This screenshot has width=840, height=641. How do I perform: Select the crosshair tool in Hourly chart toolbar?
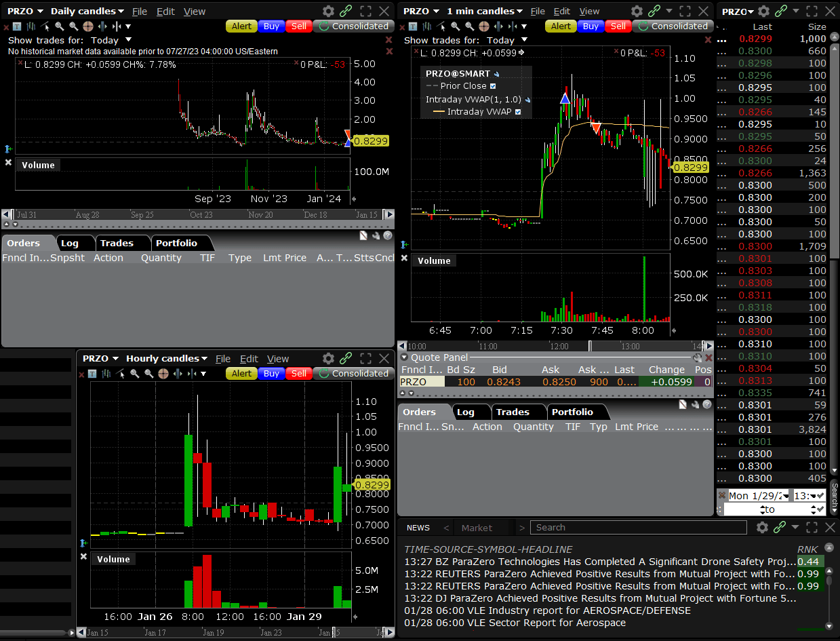163,374
